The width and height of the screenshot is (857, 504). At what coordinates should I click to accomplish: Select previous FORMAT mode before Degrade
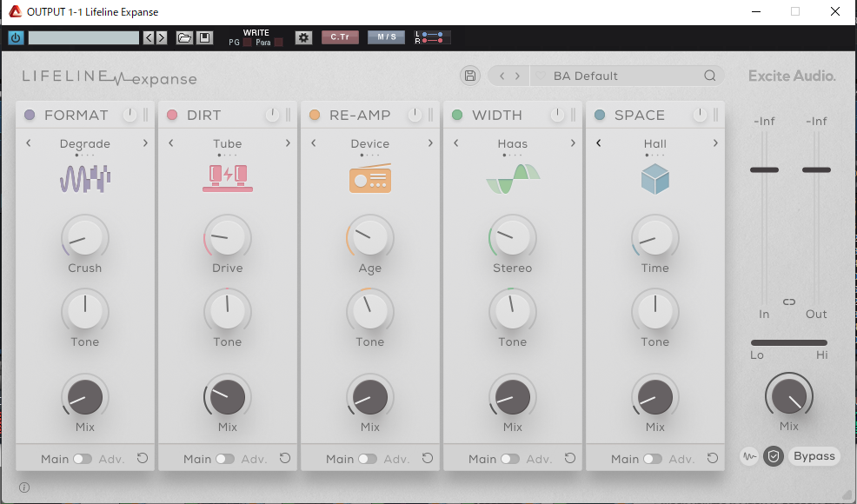tap(29, 143)
